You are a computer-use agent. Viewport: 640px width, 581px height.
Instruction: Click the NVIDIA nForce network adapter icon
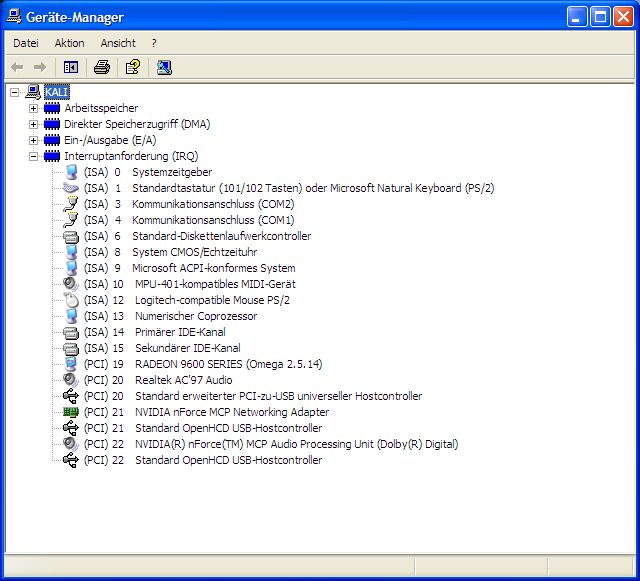pyautogui.click(x=71, y=412)
